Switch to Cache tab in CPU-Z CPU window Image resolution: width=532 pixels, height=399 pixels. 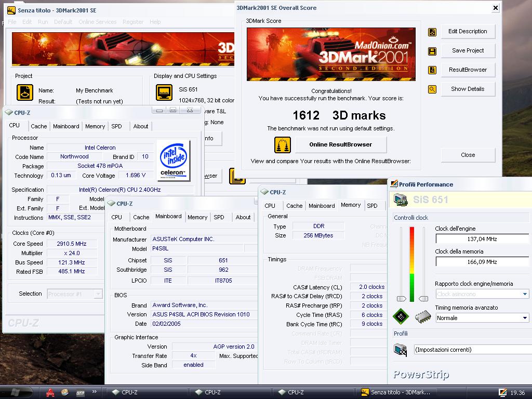coord(38,126)
